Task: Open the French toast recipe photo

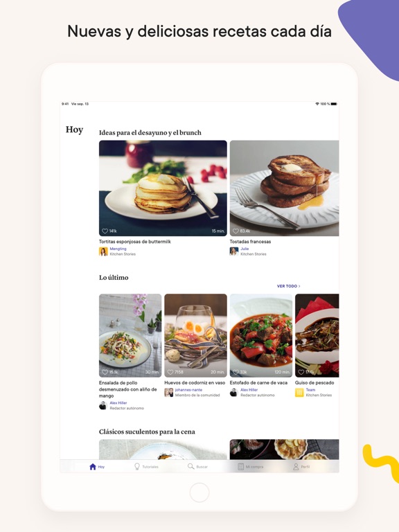Action: click(284, 188)
